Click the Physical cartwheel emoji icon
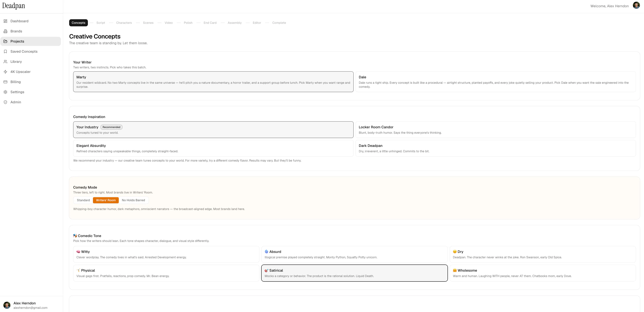This screenshot has height=312, width=644. pyautogui.click(x=78, y=270)
